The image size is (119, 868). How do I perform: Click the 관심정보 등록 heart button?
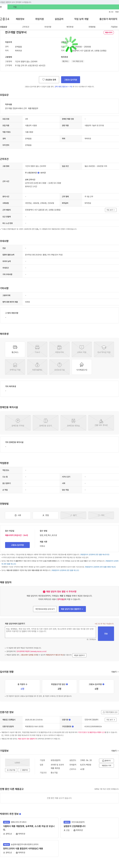[49, 80]
